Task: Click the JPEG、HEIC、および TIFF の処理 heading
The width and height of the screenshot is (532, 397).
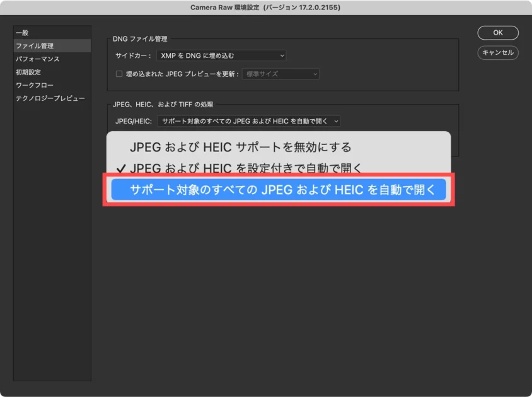Action: 167,105
